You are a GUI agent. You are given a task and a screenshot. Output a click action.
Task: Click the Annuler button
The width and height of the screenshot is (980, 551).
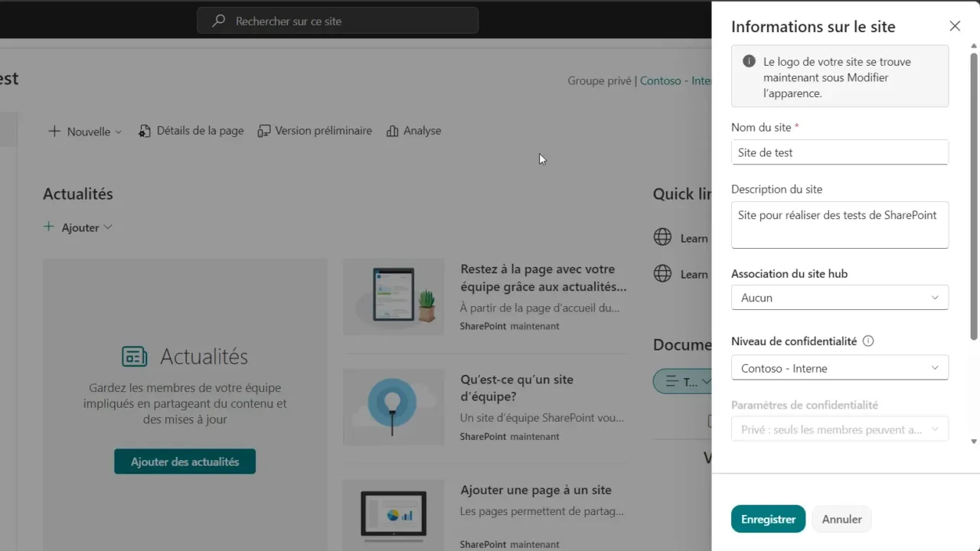tap(841, 519)
